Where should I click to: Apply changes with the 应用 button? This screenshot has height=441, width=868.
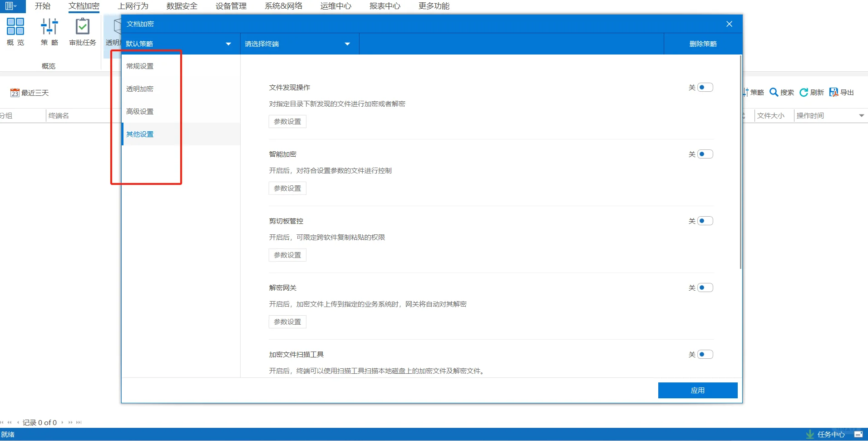coord(697,390)
